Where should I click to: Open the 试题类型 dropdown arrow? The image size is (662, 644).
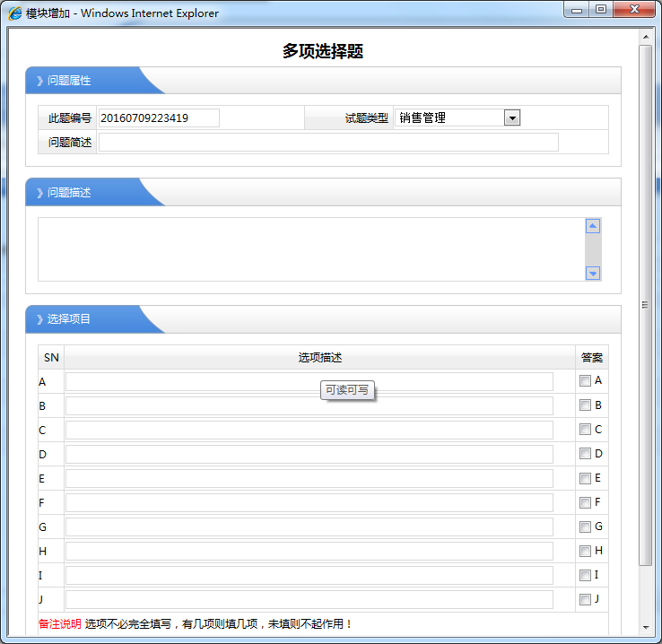coord(511,118)
